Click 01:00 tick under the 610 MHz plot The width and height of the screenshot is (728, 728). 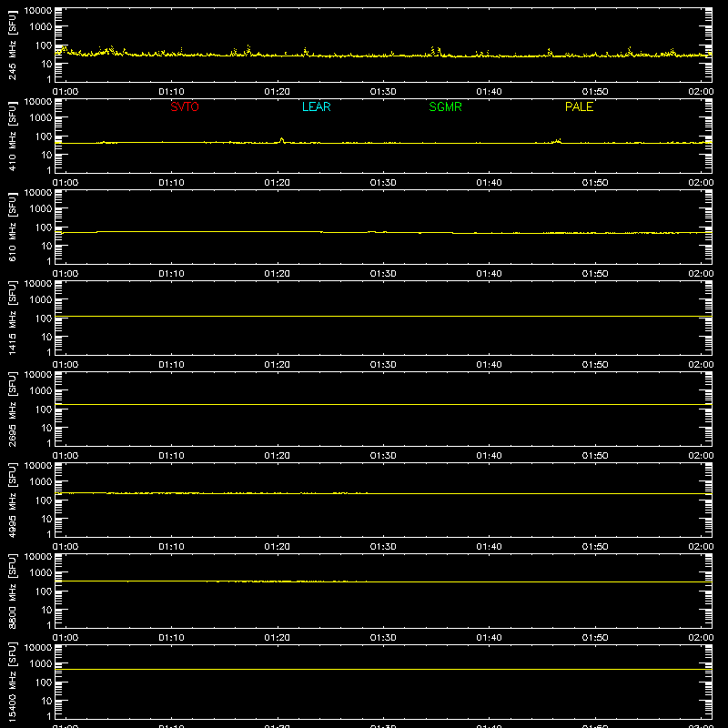tap(66, 274)
